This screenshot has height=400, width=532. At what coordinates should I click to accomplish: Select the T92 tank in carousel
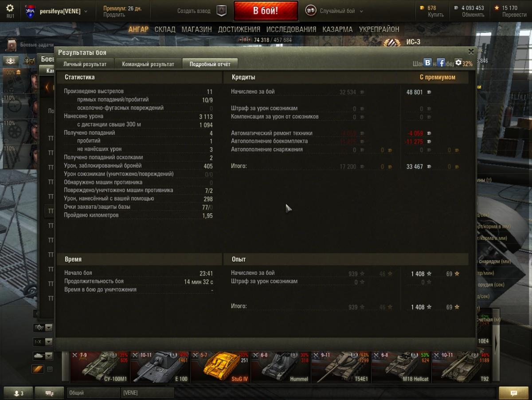tap(462, 366)
